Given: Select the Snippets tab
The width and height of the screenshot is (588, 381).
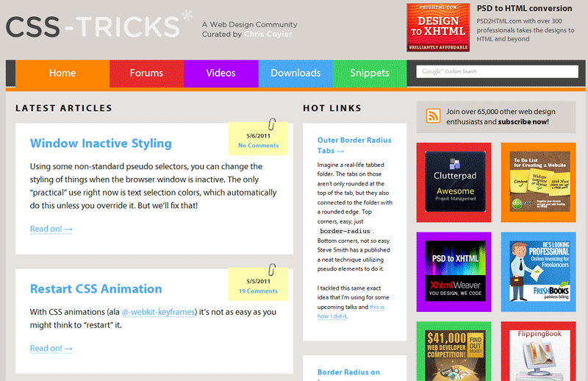Looking at the screenshot, I should point(369,73).
